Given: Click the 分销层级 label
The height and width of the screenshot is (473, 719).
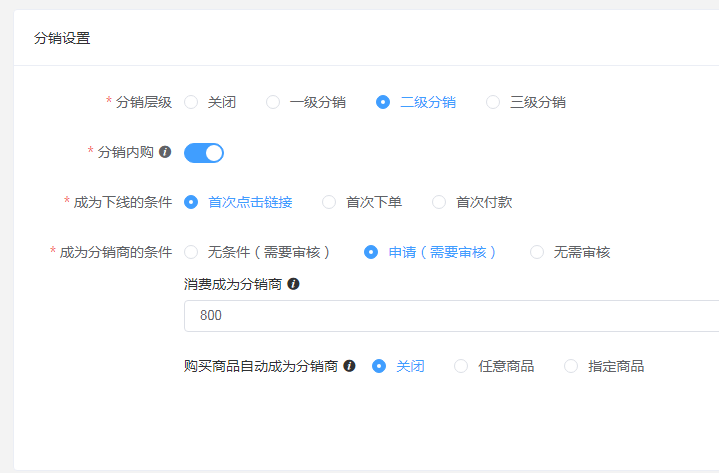Looking at the screenshot, I should 144,102.
